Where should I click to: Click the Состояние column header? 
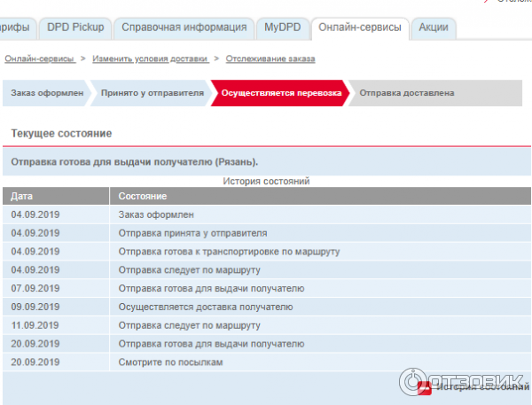pos(143,196)
